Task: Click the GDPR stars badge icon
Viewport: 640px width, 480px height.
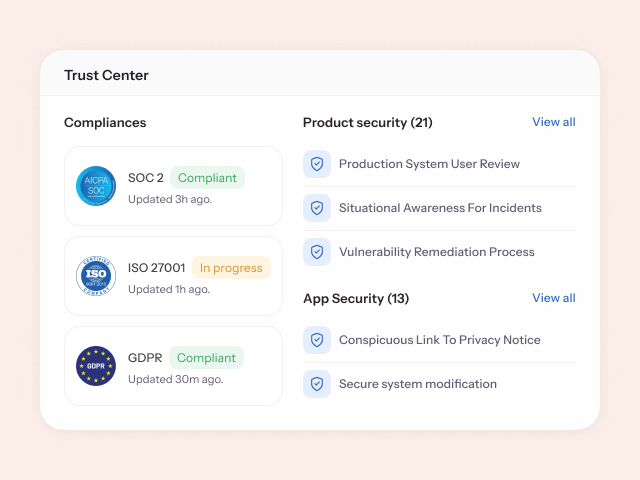Action: coord(96,366)
